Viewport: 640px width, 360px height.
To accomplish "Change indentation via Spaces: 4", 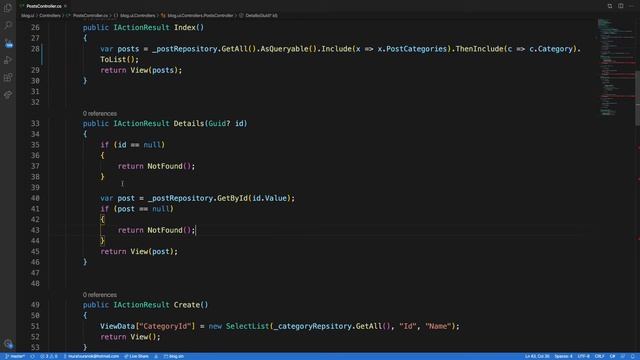I will click(564, 356).
